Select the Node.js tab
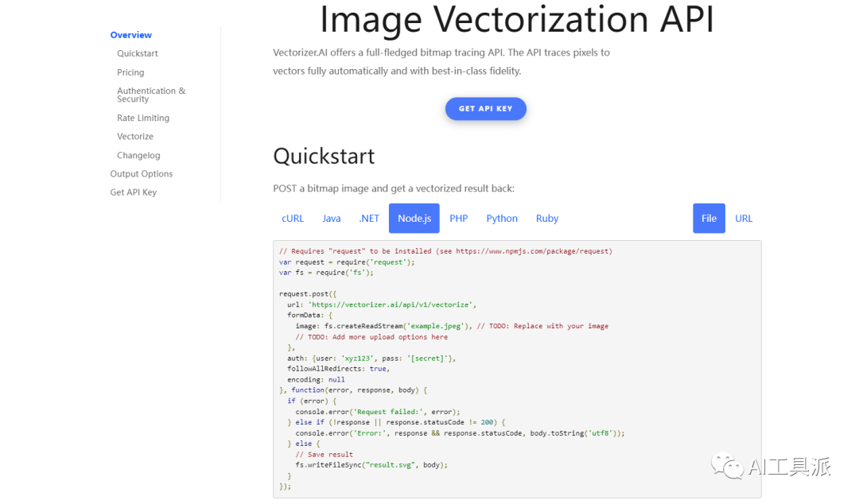 414,219
